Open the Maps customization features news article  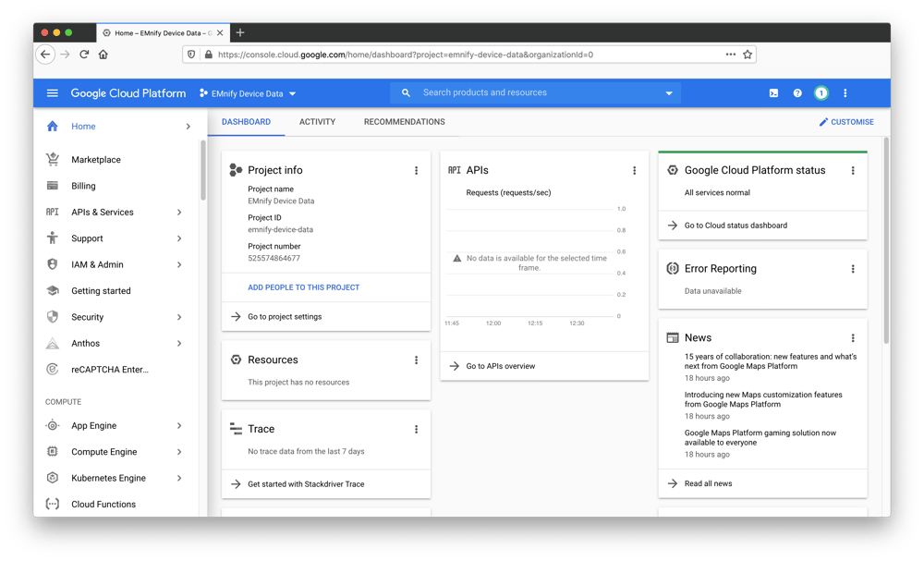(x=763, y=399)
